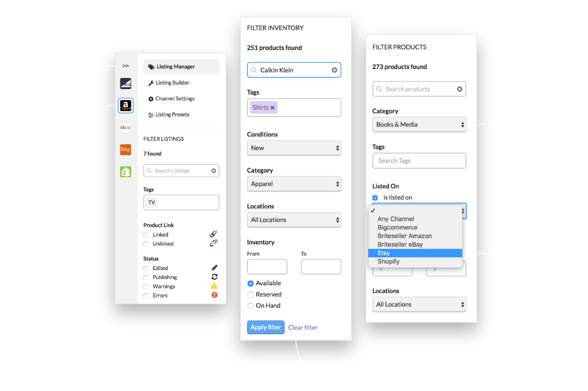
Task: Clear the Search products field
Action: (459, 89)
